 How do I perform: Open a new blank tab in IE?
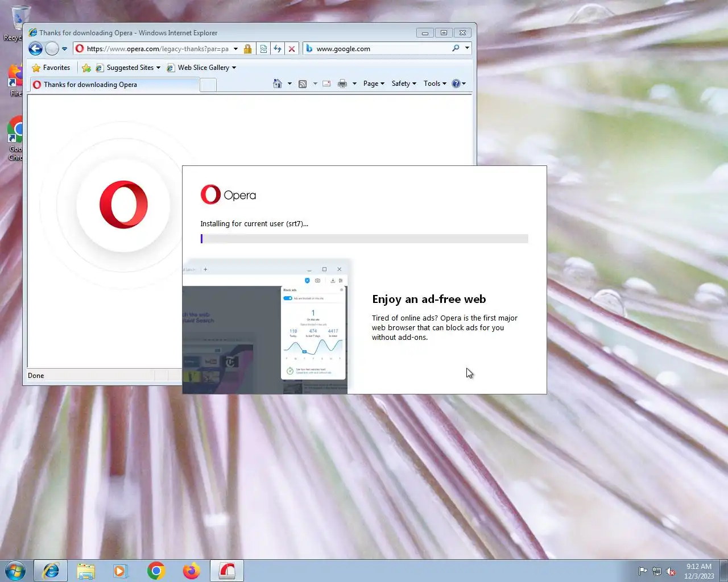pos(208,85)
